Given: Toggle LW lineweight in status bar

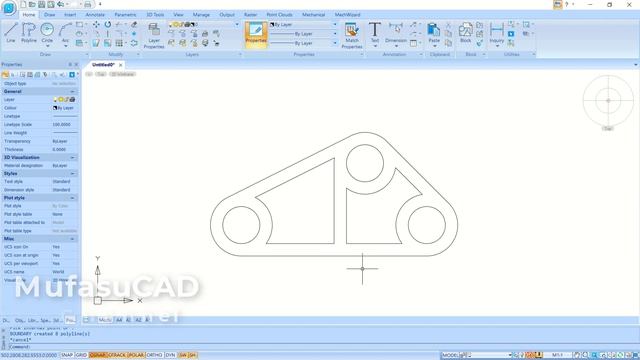Looking at the screenshot, I should pyautogui.click(x=183, y=355).
